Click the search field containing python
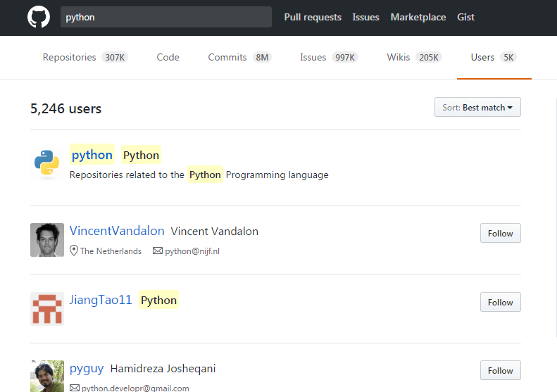 [165, 17]
